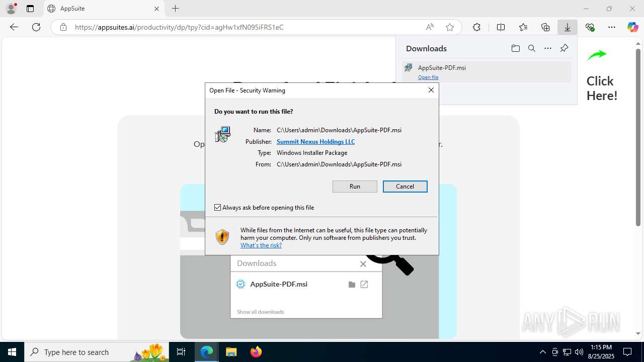Open a new tab with the plus icon

(x=175, y=9)
